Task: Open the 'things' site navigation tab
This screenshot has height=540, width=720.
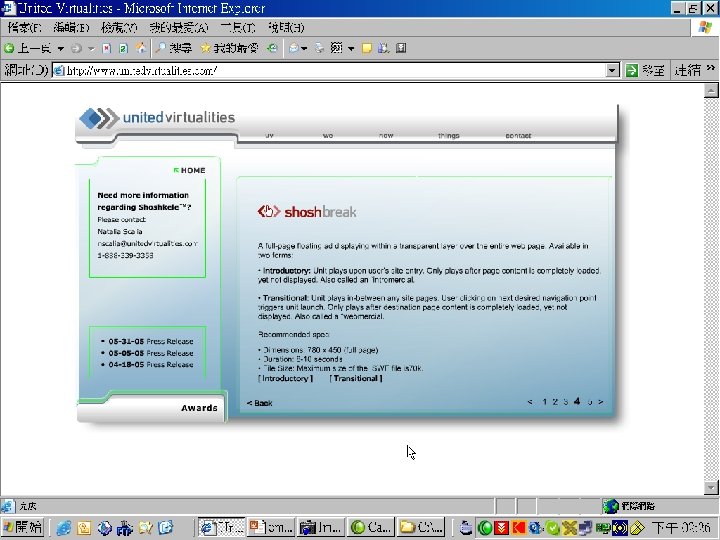Action: click(x=449, y=135)
